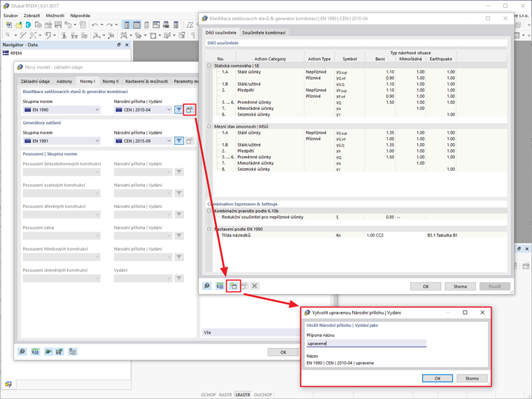The height and width of the screenshot is (399, 532).
Task: Toggle the Navigator panel toolbar icon
Action: [x=127, y=24]
